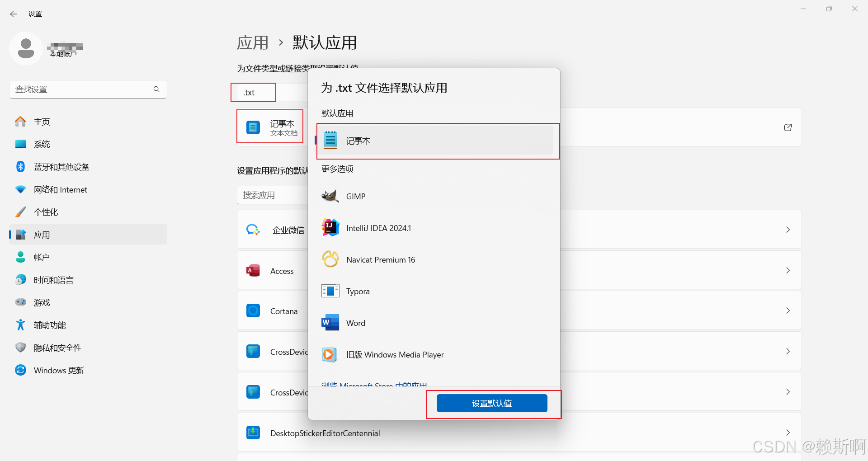The image size is (868, 461).
Task: Click the open external link icon
Action: [788, 127]
